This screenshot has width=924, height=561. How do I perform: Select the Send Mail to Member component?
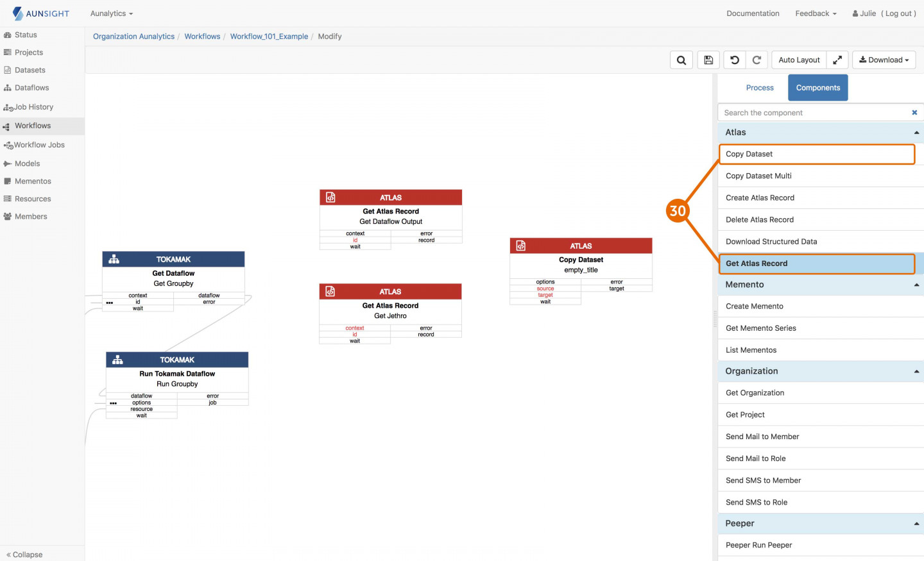pyautogui.click(x=821, y=437)
